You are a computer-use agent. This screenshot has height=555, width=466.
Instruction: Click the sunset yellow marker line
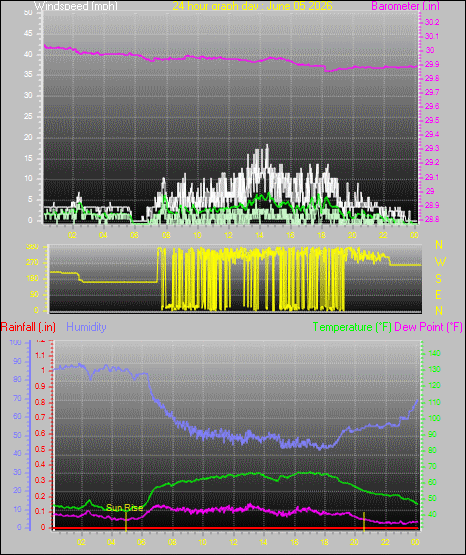364,521
